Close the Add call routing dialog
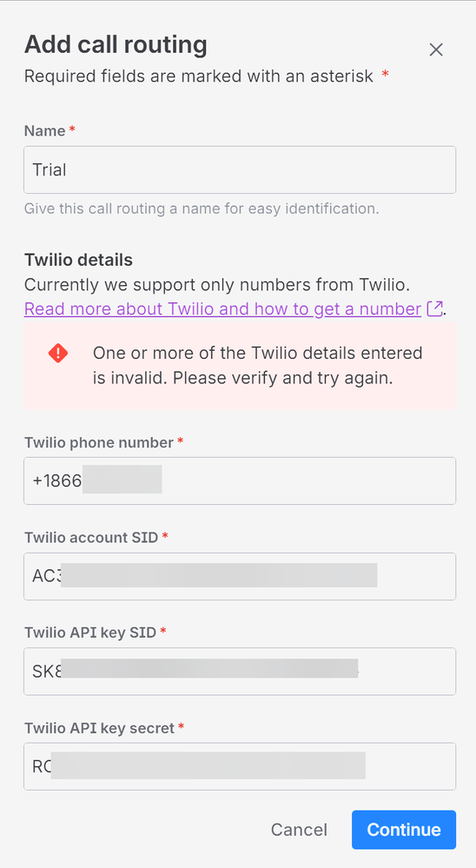Screen dimensions: 476x868 pos(436,50)
